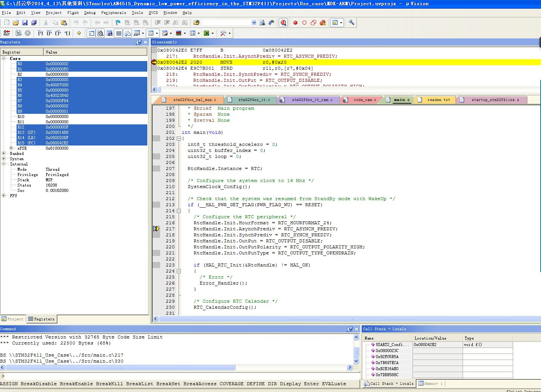Reset the CPU with the RST icon
The height and width of the screenshot is (392, 541).
(x=7, y=33)
